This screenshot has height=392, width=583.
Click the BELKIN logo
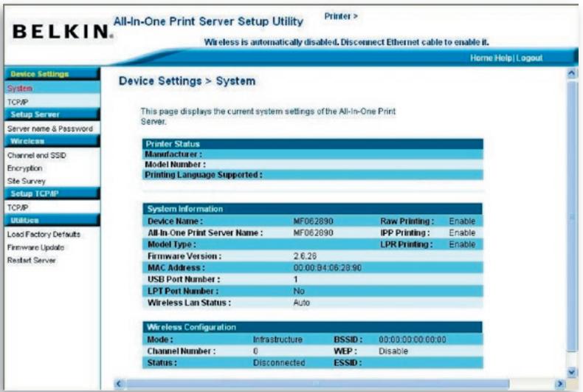pos(63,31)
